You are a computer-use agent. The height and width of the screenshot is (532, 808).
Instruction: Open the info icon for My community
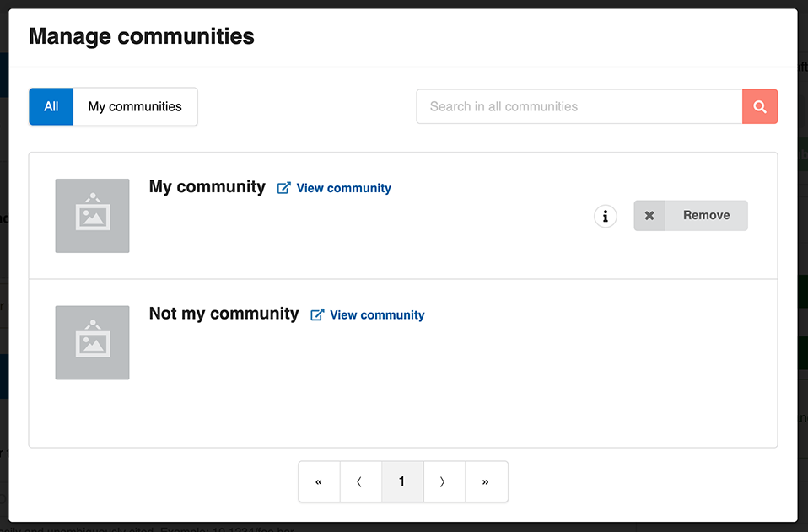tap(605, 216)
